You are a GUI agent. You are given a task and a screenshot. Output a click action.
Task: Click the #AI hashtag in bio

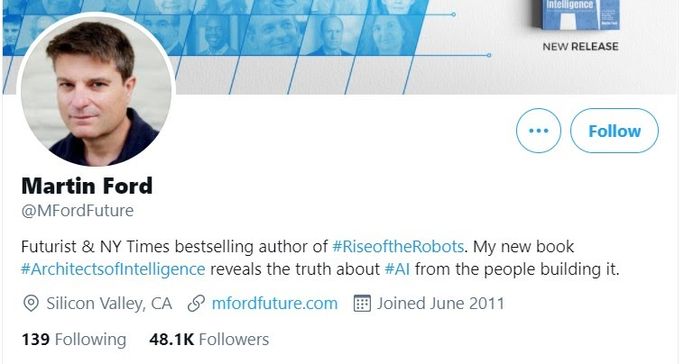click(x=397, y=269)
